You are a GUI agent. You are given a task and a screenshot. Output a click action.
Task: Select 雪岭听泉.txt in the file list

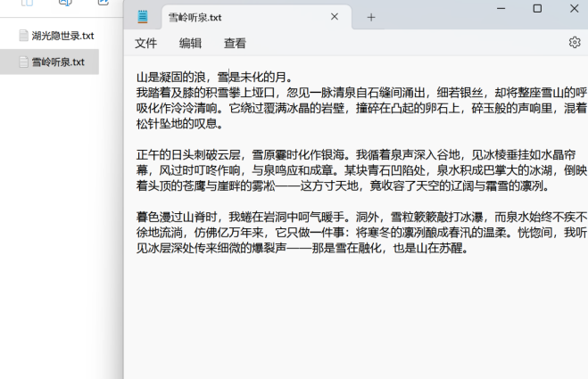click(x=49, y=62)
